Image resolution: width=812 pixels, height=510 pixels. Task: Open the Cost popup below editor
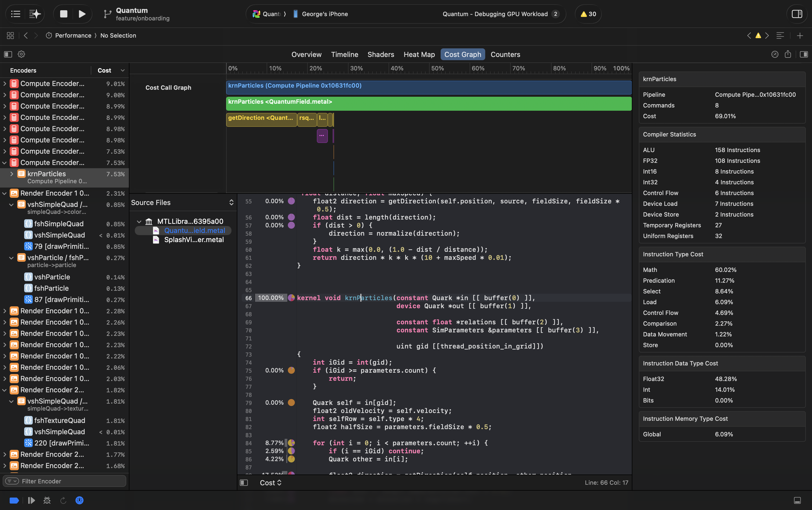point(270,483)
